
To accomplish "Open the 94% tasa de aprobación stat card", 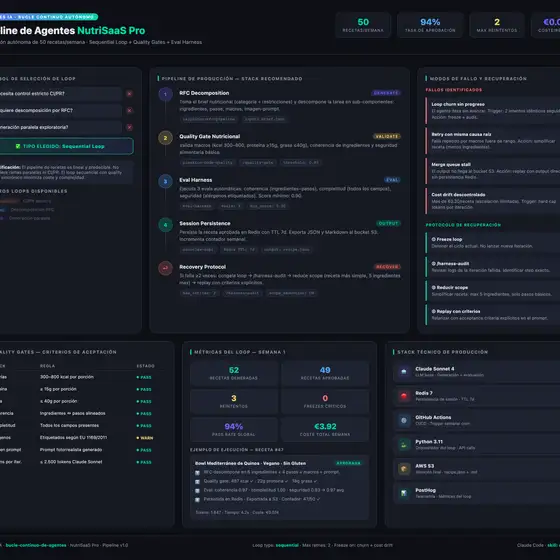I will click(x=430, y=25).
